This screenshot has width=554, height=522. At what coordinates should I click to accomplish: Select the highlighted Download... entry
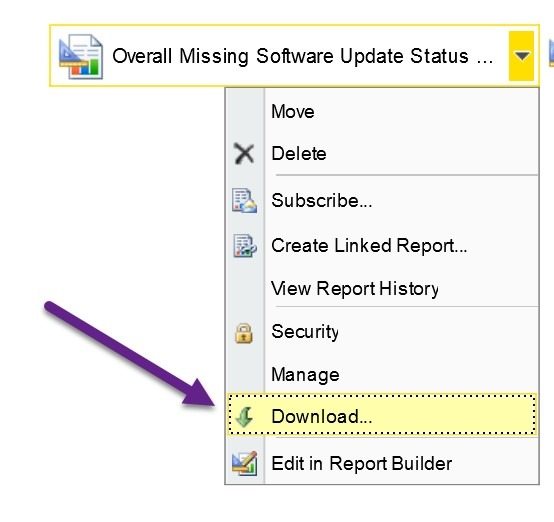(x=382, y=415)
